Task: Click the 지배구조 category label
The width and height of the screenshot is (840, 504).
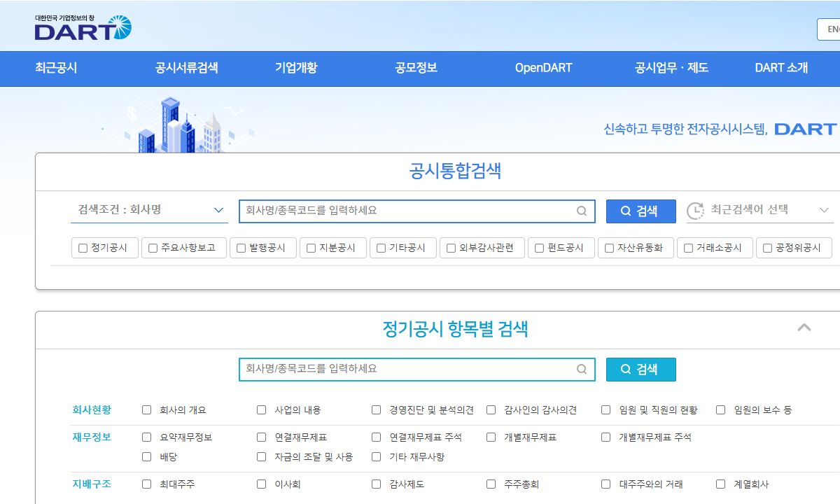Action: tap(91, 484)
